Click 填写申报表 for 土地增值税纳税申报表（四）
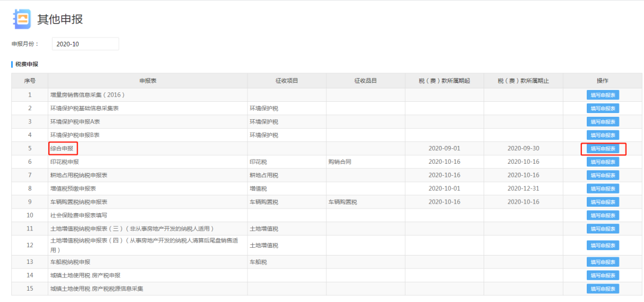 [602, 245]
